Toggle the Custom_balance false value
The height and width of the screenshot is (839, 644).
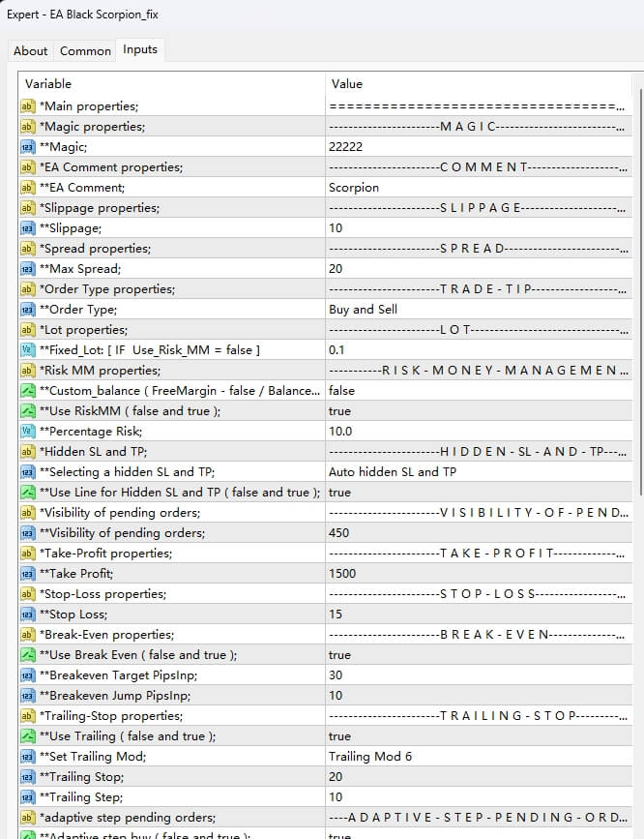click(x=342, y=391)
